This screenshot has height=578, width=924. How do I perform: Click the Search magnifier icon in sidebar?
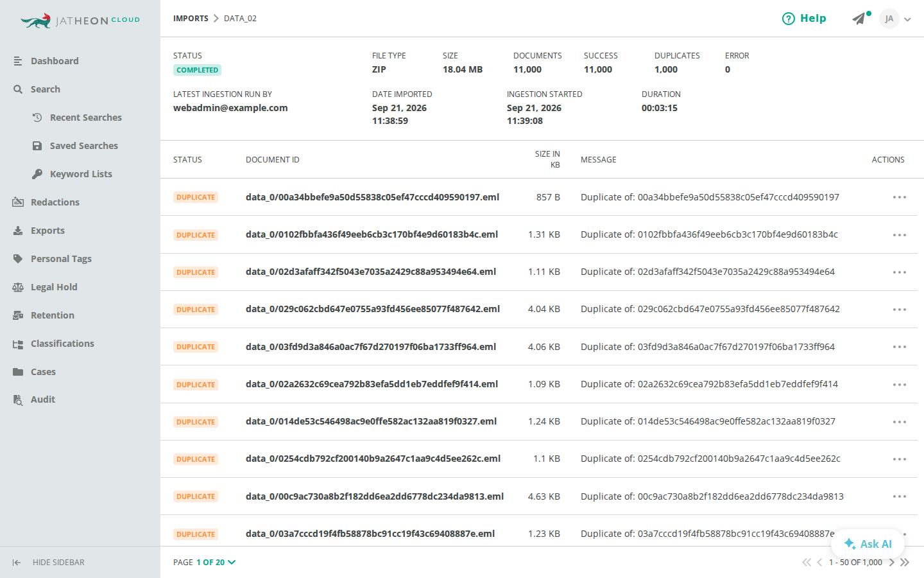click(18, 89)
